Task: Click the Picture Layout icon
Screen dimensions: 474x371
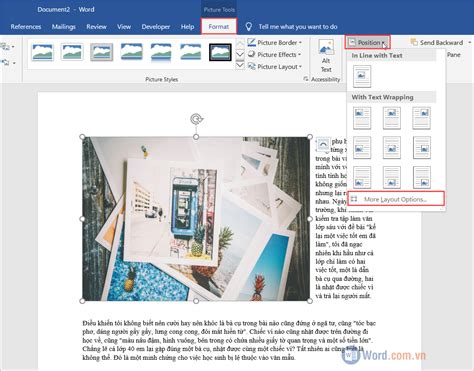Action: pos(251,66)
